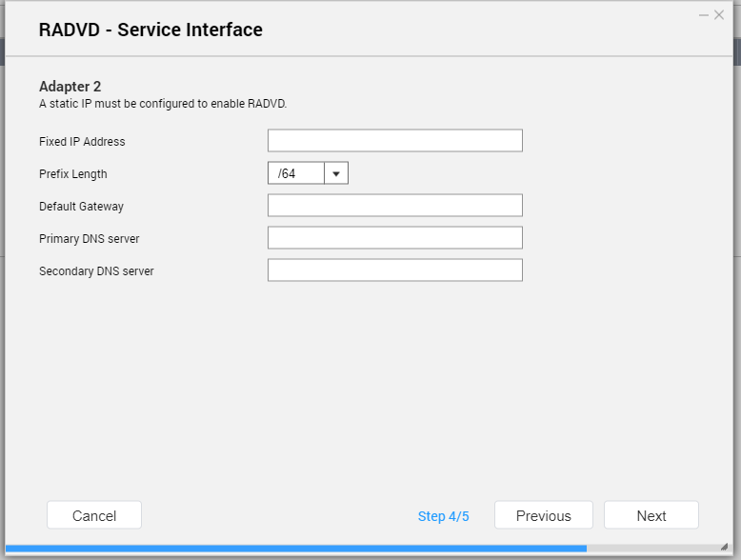Click the Default Gateway label
This screenshot has height=560, width=741.
tap(81, 207)
